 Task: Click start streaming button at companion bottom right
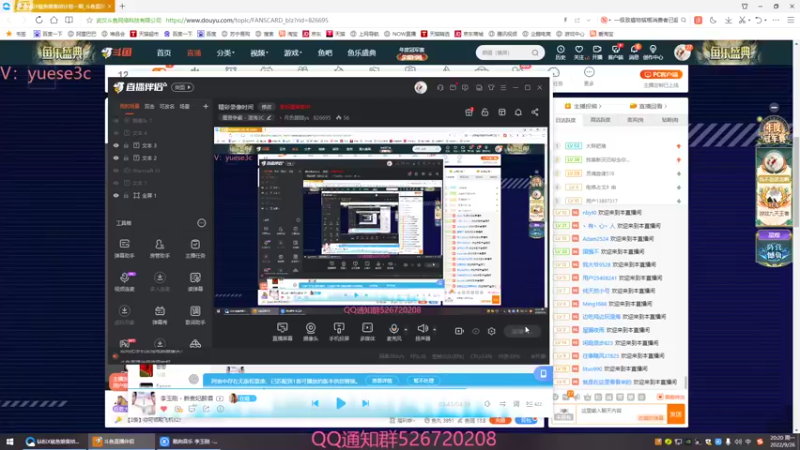520,331
